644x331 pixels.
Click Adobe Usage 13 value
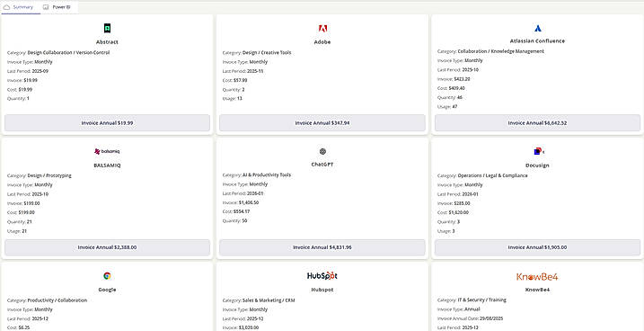point(240,99)
